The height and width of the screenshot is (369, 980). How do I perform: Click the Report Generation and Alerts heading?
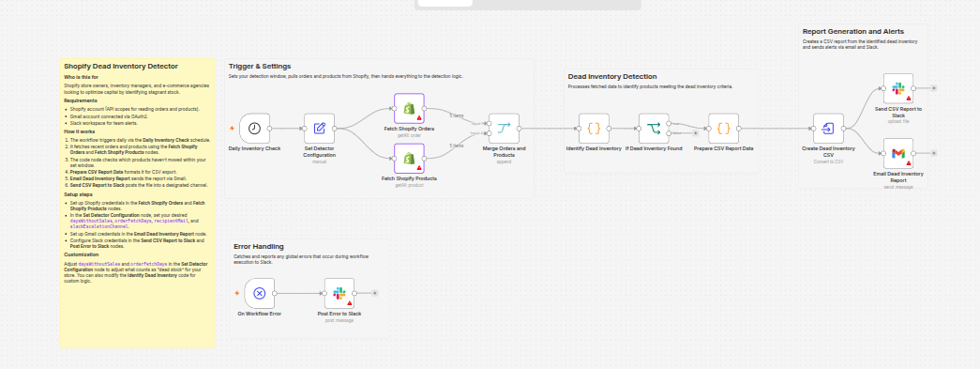pos(853,31)
